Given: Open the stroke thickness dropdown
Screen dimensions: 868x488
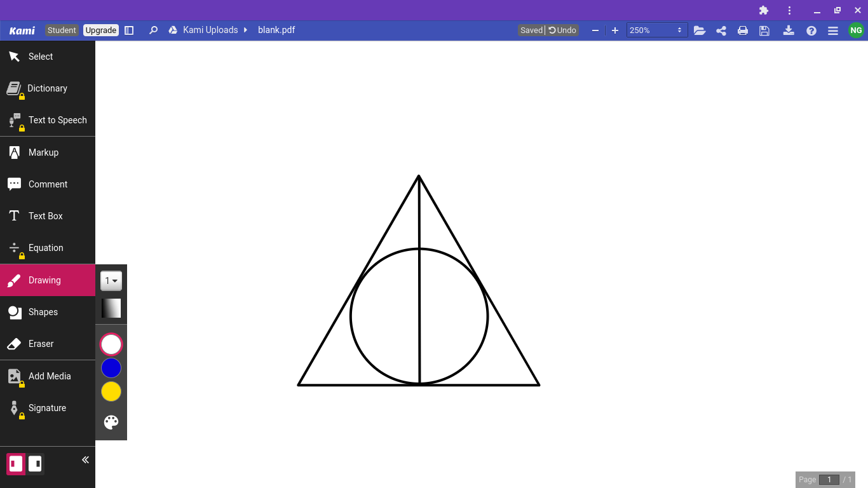Looking at the screenshot, I should [111, 281].
